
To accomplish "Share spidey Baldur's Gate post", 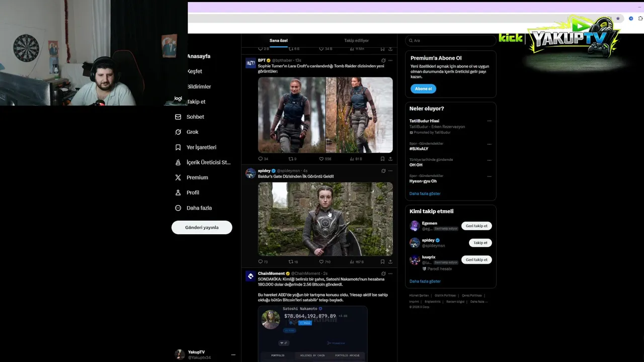I will click(x=390, y=262).
